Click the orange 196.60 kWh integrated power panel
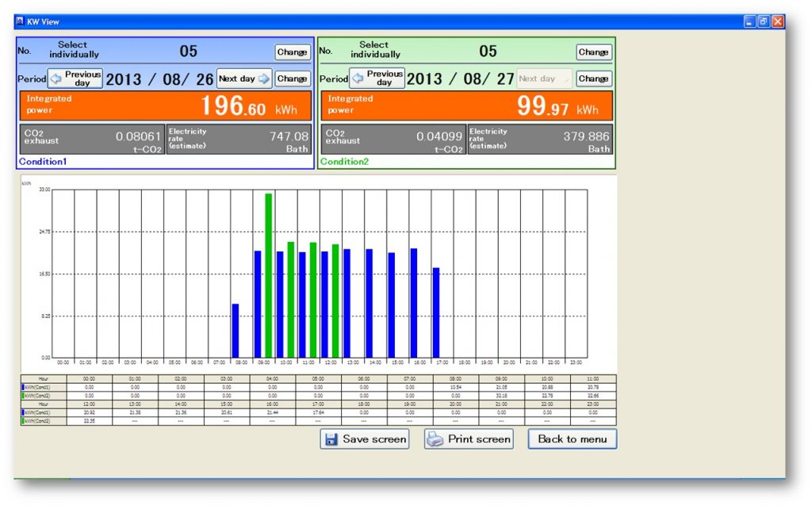The image size is (812, 506). [166, 105]
